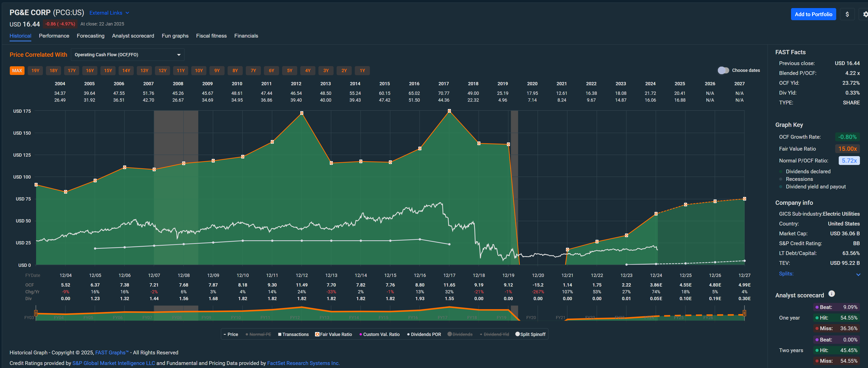Open the External Links dropdown

[109, 13]
